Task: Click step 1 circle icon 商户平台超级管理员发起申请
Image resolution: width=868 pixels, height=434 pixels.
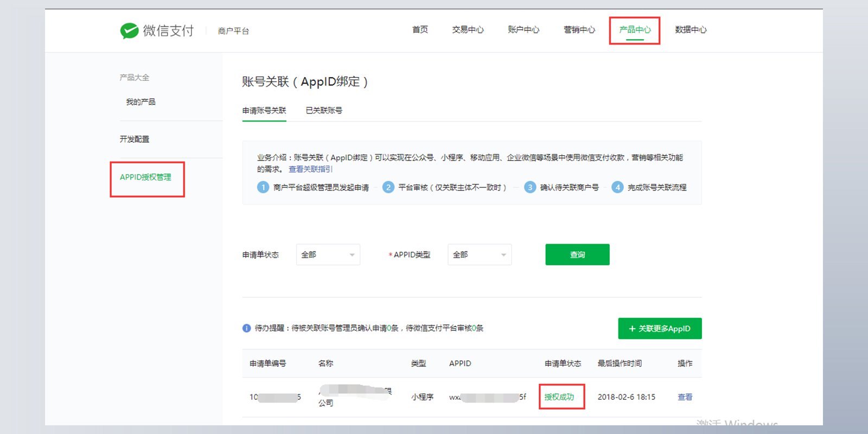Action: pyautogui.click(x=263, y=187)
